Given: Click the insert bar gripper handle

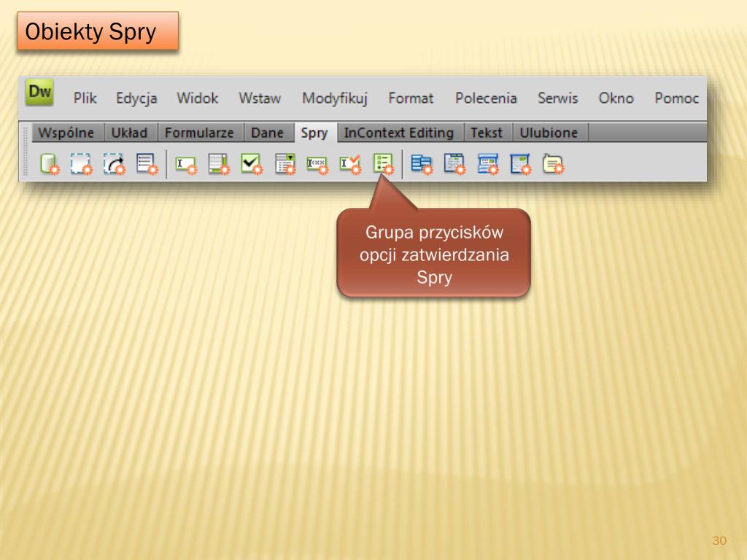Looking at the screenshot, I should [x=26, y=152].
